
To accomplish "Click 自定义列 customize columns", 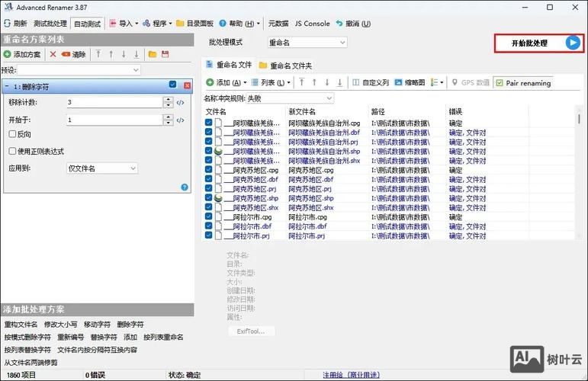I will [x=371, y=82].
